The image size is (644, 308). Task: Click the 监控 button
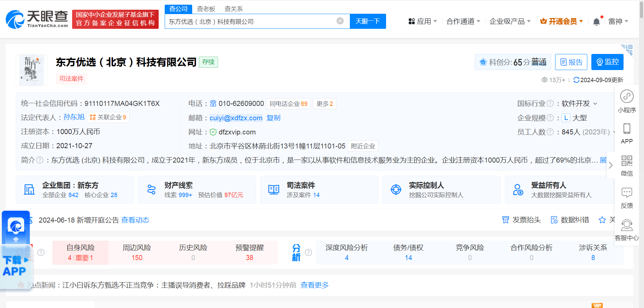607,62
